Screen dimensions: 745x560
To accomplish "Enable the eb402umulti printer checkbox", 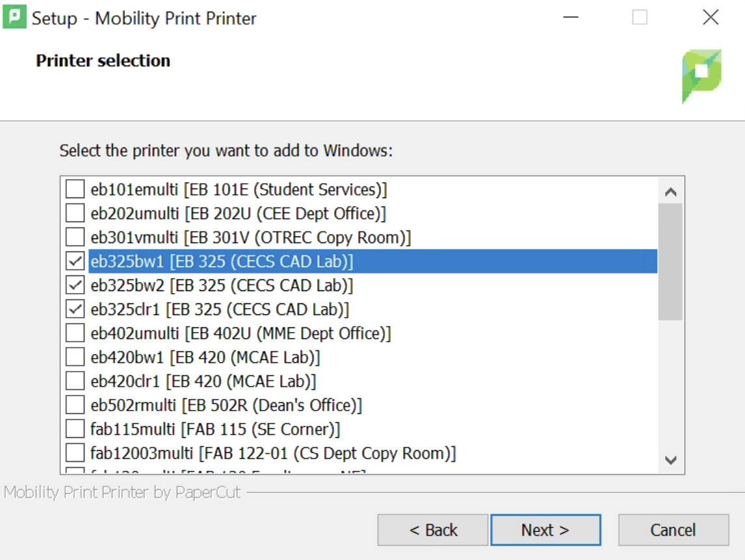I will coord(74,333).
